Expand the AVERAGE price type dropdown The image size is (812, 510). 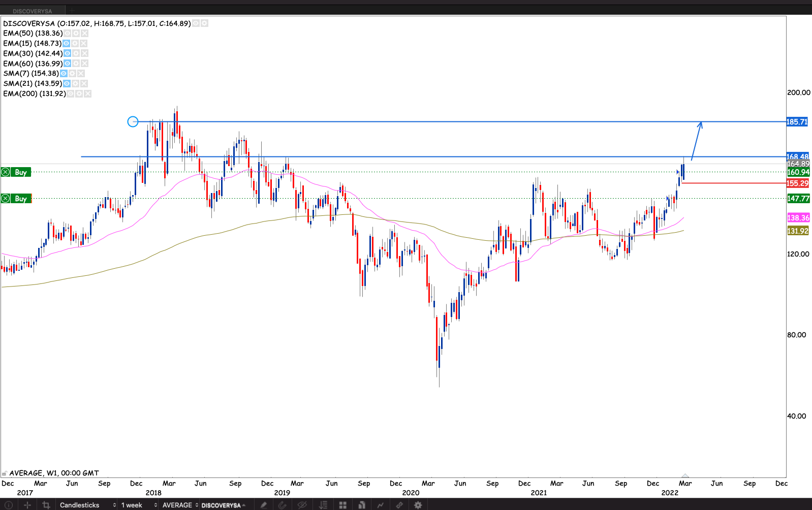tap(180, 505)
